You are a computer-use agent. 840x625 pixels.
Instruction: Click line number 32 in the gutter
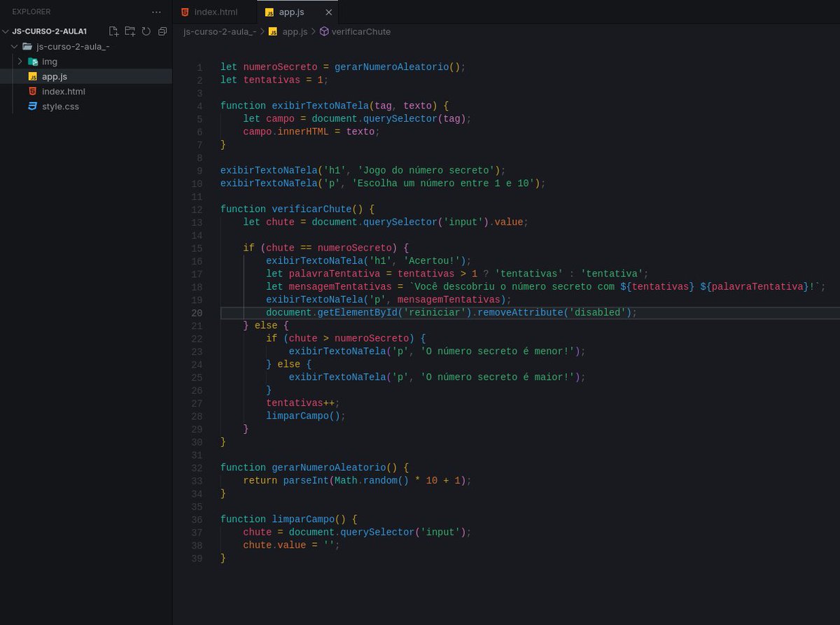[197, 468]
